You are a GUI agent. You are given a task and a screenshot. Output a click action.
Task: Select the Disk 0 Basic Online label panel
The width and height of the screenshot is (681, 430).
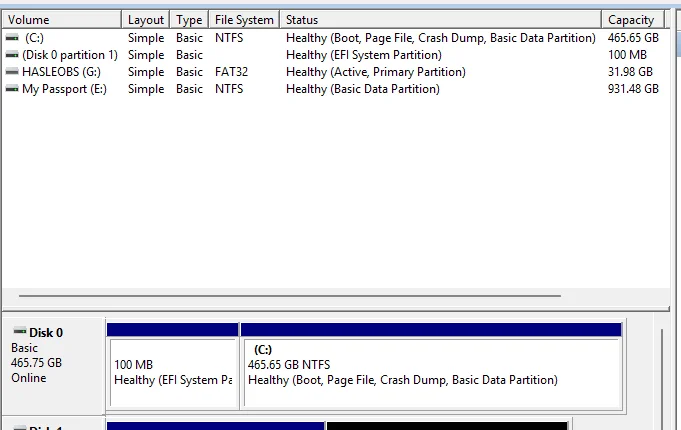pos(53,366)
